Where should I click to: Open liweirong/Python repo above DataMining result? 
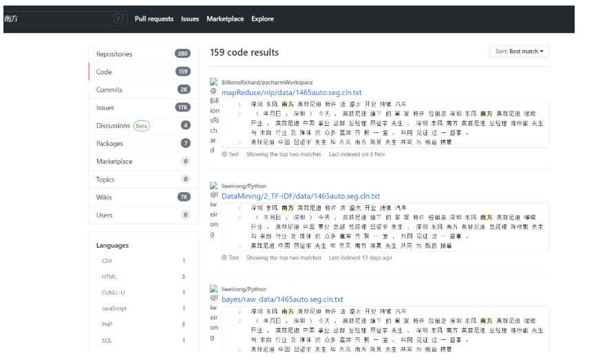coord(244,186)
